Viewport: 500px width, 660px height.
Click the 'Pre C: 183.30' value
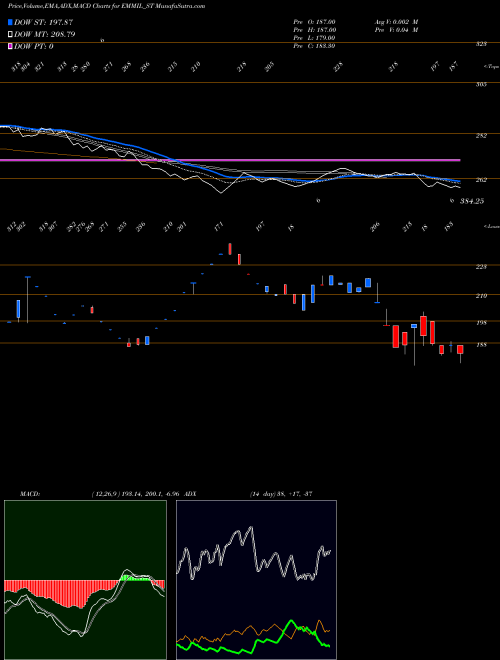point(314,46)
